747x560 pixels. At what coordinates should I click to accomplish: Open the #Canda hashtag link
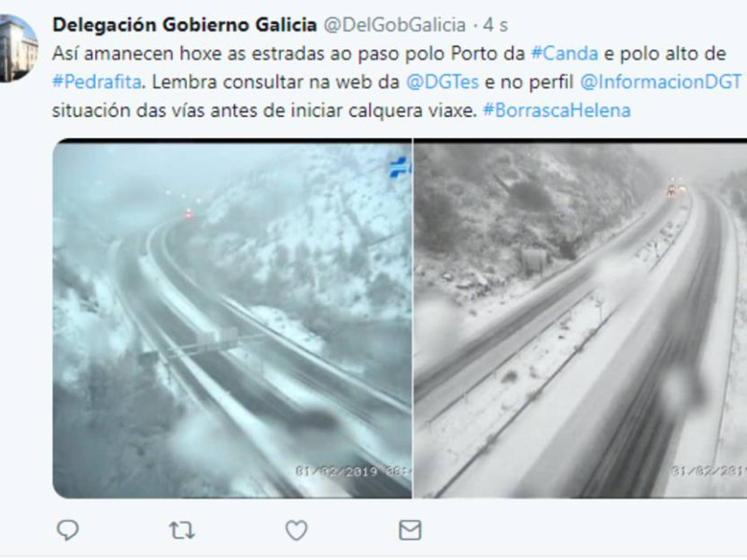564,53
